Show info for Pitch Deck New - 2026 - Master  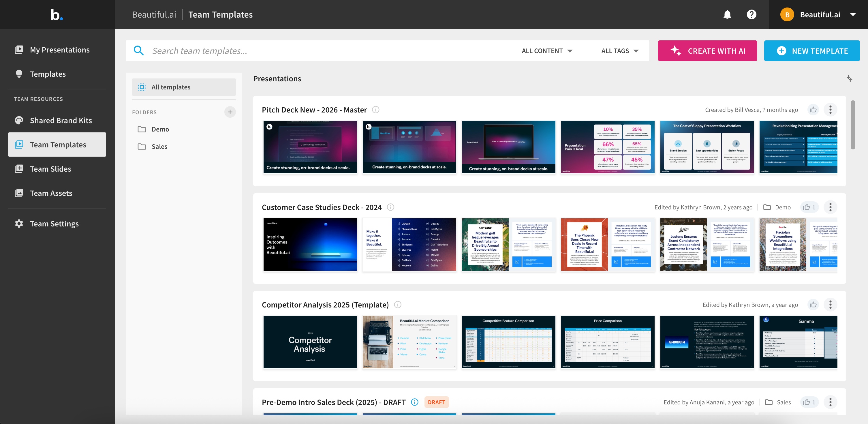[375, 110]
